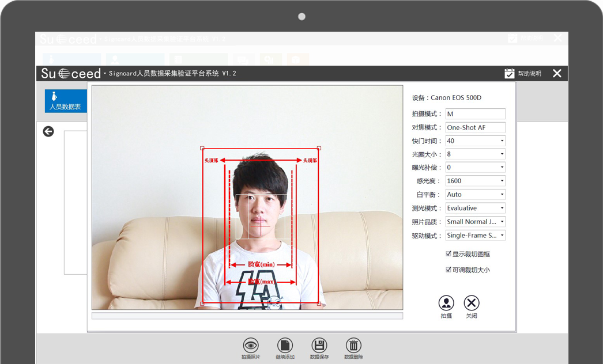Click the 对焦模式 One-Shot AF field
Image resolution: width=603 pixels, height=364 pixels.
coord(475,127)
